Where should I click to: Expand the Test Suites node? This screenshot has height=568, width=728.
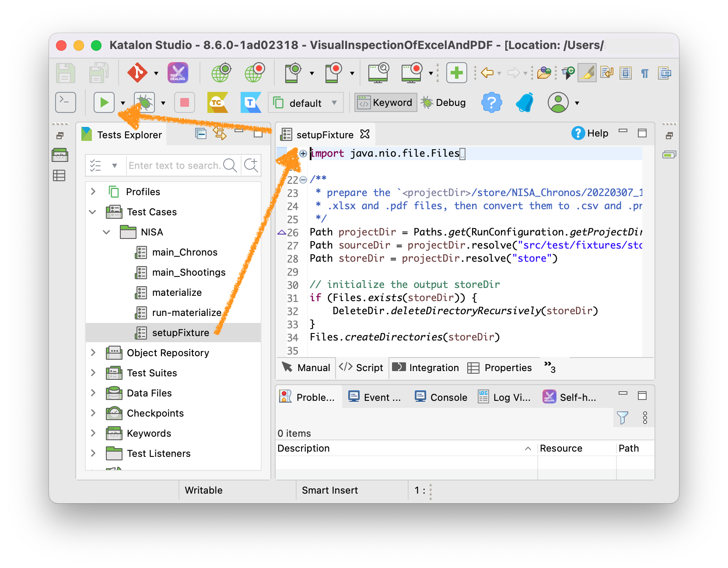[x=93, y=372]
